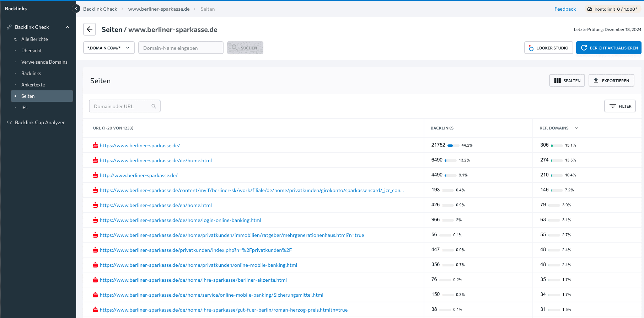Screen dimensions: 644x318
Task: Open the FILTER panel
Action: click(620, 106)
